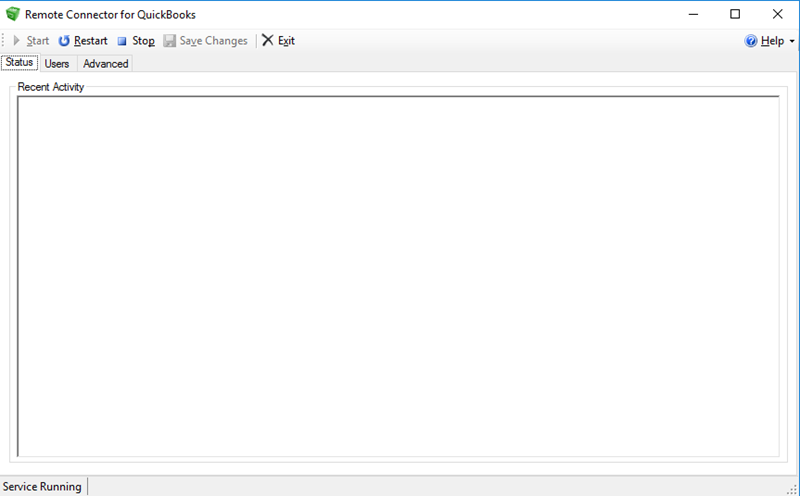
Task: Click the Recent Activity group label
Action: coord(51,87)
